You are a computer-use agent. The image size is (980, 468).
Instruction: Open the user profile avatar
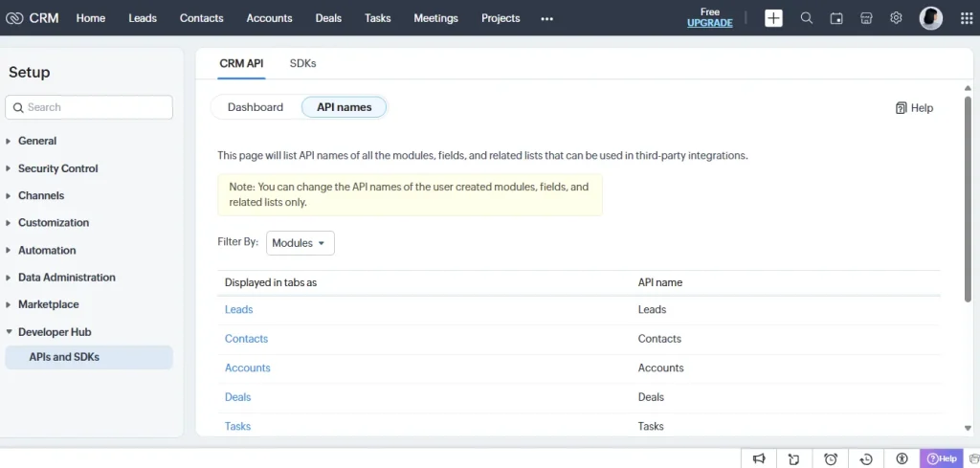pos(930,18)
